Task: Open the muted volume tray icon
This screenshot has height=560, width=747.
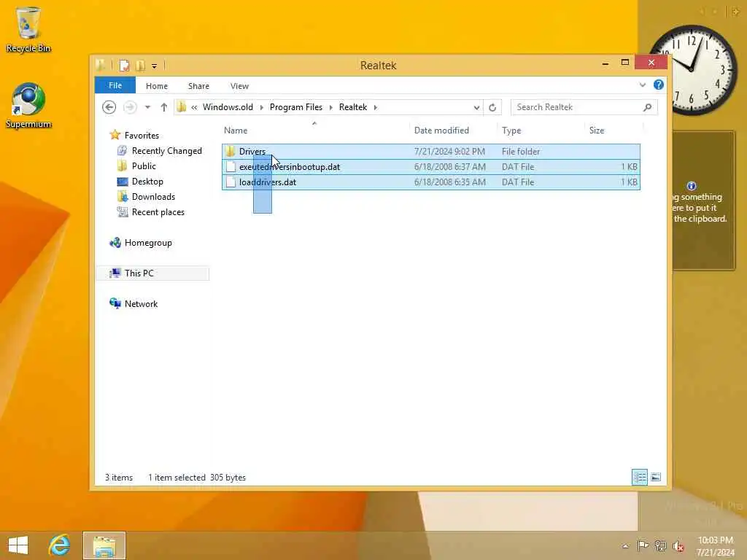Action: click(678, 545)
